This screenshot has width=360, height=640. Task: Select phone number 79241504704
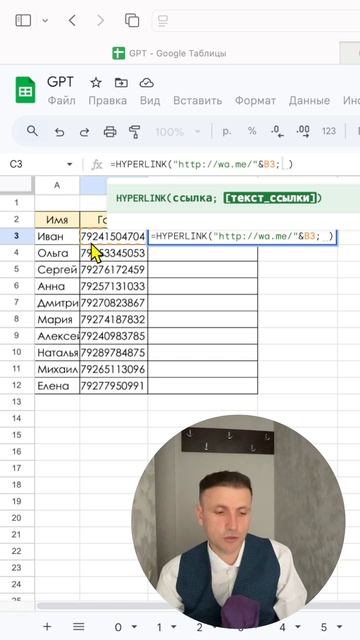tap(113, 236)
